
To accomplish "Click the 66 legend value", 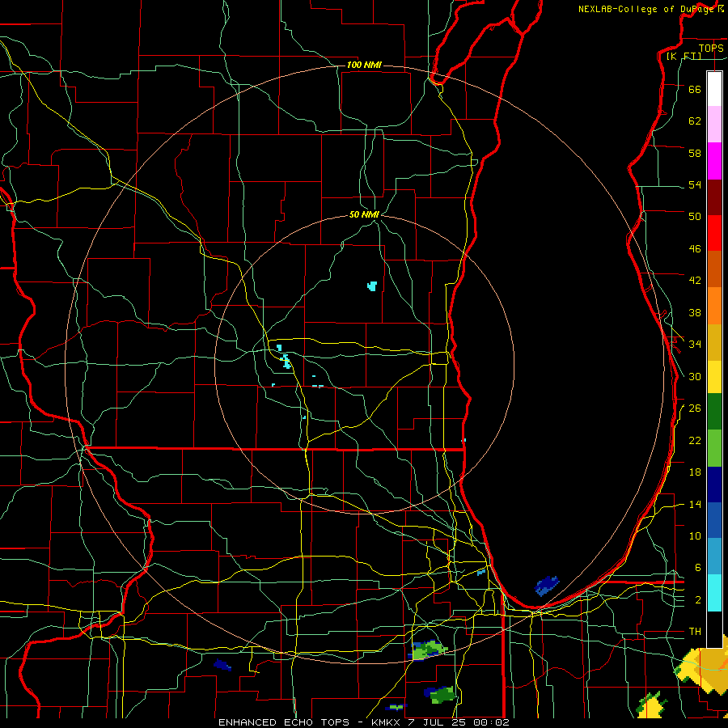I will 695,89.
